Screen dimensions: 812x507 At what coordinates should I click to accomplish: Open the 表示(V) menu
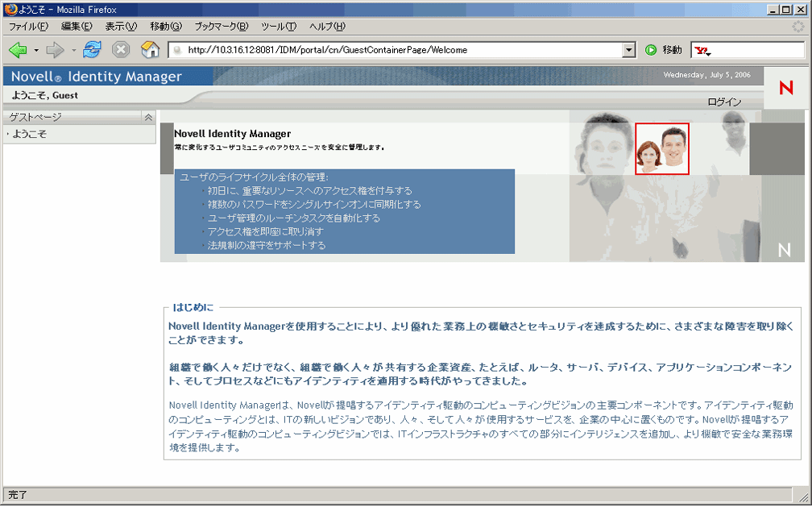[121, 26]
